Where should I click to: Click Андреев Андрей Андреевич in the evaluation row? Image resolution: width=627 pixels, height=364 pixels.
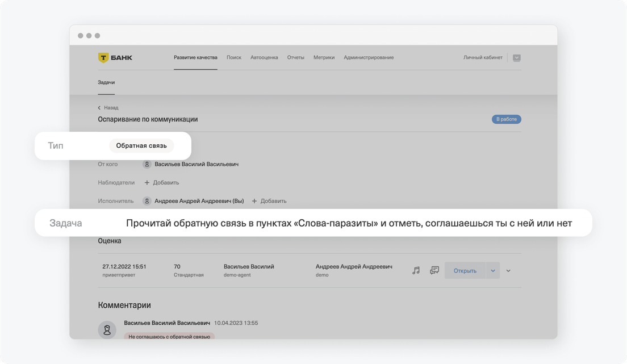354,266
